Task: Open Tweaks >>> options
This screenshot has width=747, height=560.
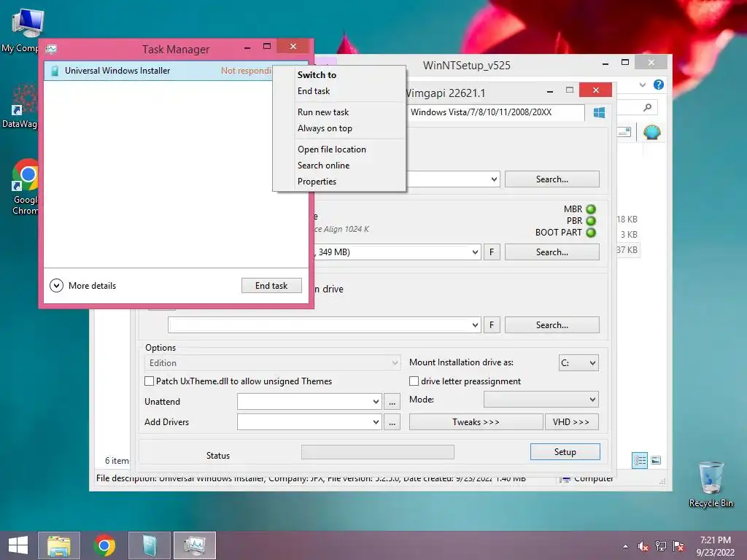Action: click(x=476, y=422)
